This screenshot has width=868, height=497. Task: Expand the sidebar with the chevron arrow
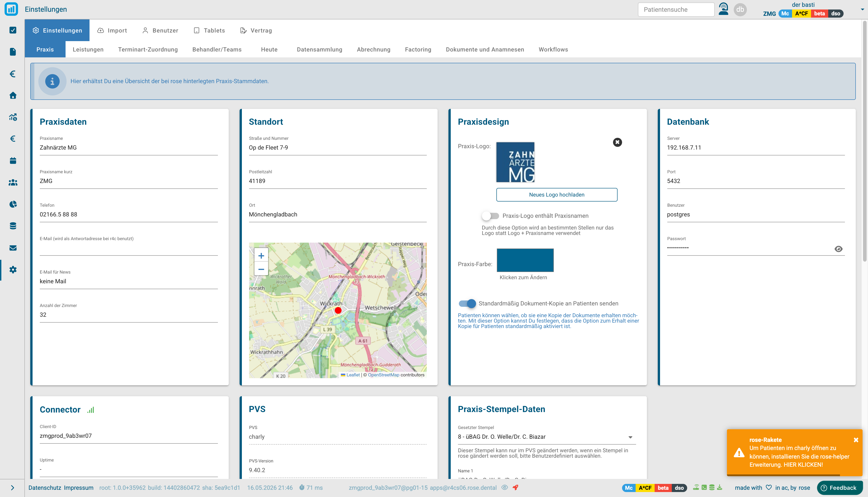[13, 488]
